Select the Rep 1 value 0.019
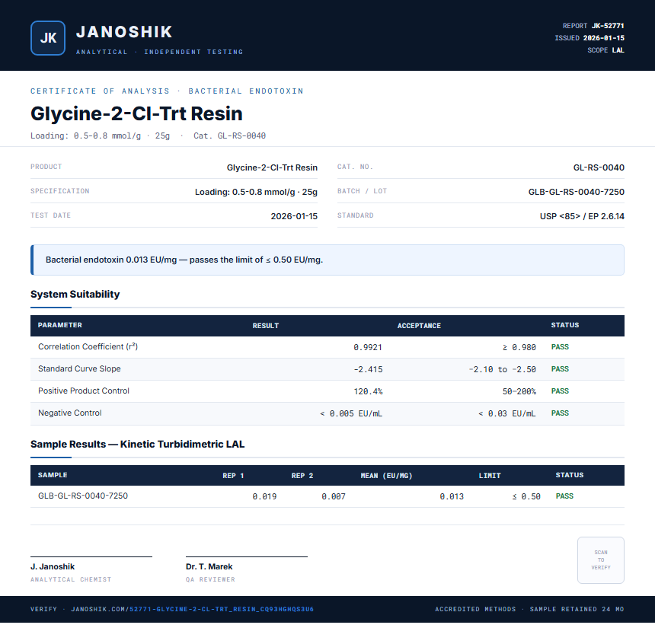The image size is (655, 644). click(x=264, y=496)
